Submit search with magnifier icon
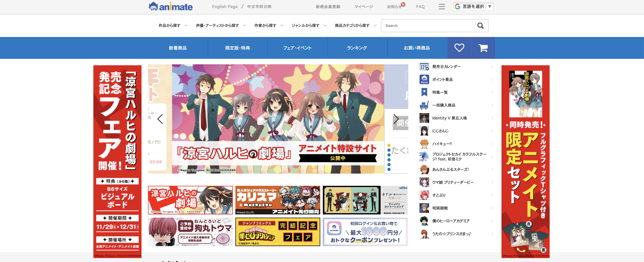This screenshot has height=262, width=644. [480, 26]
